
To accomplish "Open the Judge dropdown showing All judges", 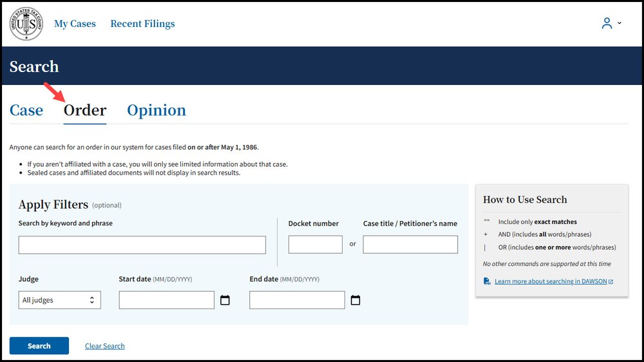I will tap(59, 300).
